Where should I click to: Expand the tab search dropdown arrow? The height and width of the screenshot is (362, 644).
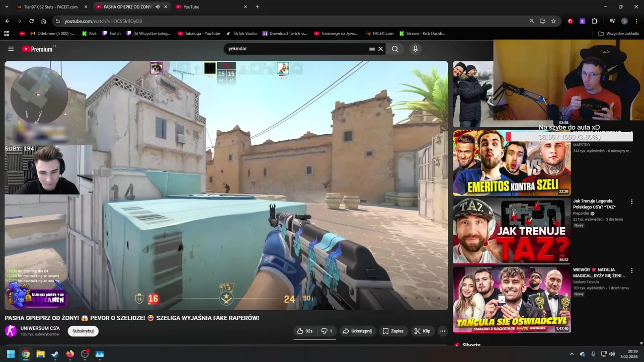click(7, 7)
